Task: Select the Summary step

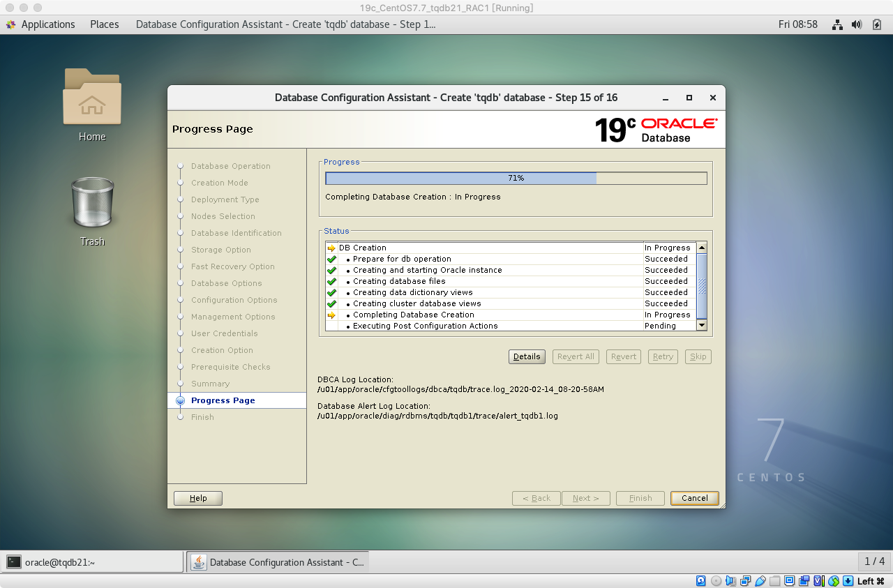Action: pos(211,384)
